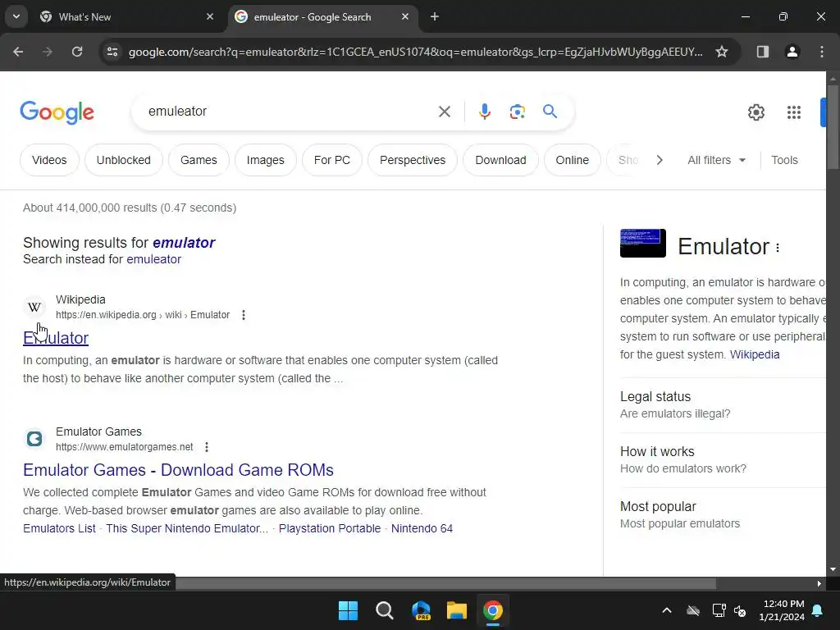Clear the search box with X icon
The image size is (840, 630).
coord(444,112)
